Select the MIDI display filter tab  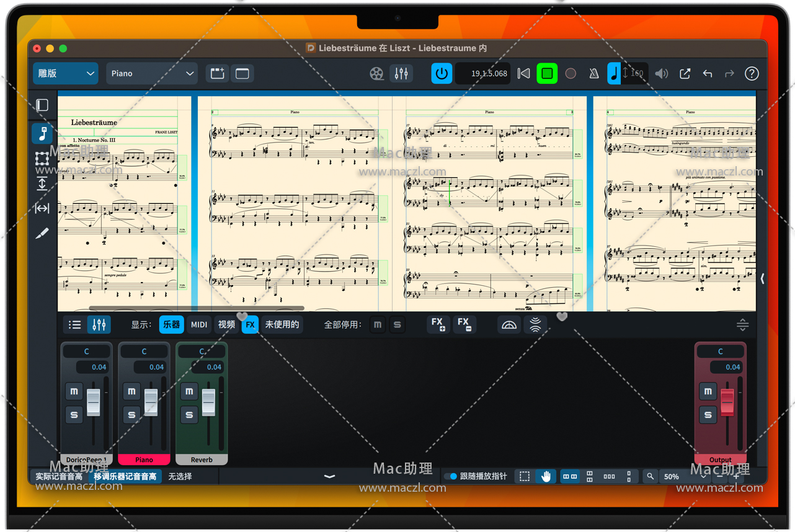(199, 324)
